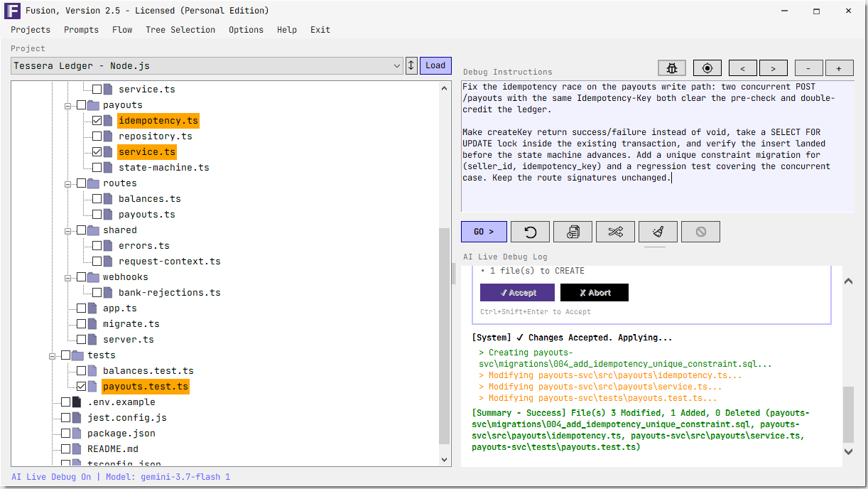Click the file icon next to migrate.ts
The width and height of the screenshot is (868, 489).
pos(92,324)
